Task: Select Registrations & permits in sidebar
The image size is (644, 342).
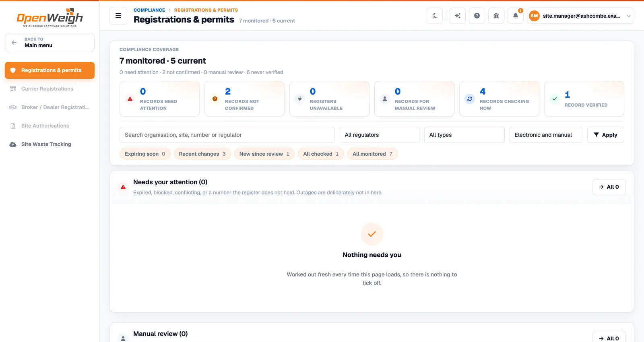Action: click(x=50, y=70)
